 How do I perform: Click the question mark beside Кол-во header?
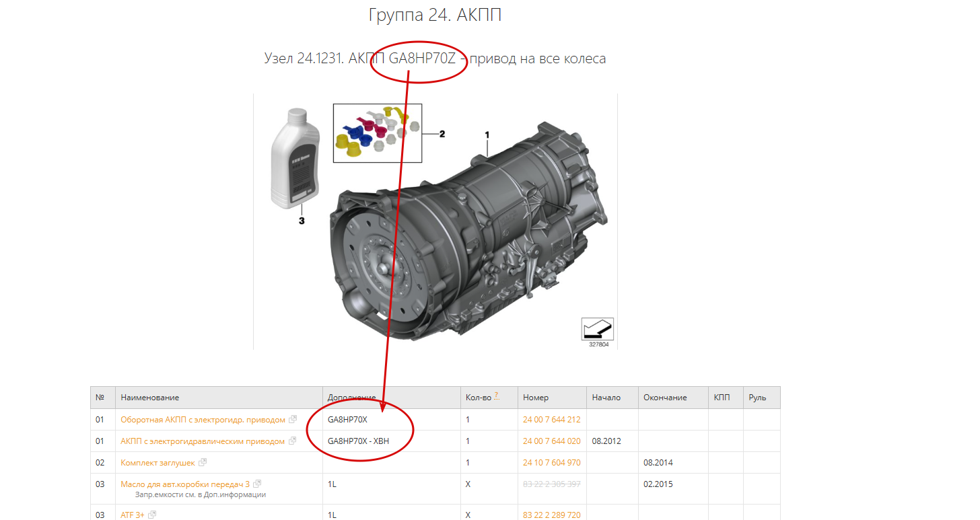click(497, 396)
